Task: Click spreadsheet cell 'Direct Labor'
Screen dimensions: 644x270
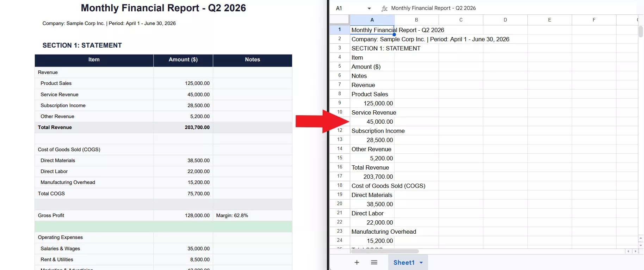Action: pyautogui.click(x=372, y=213)
